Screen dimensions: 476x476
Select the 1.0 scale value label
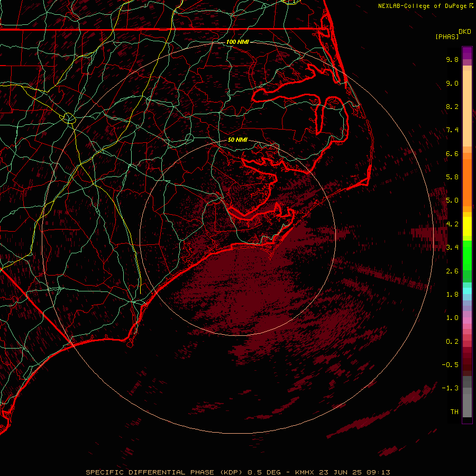pos(452,318)
